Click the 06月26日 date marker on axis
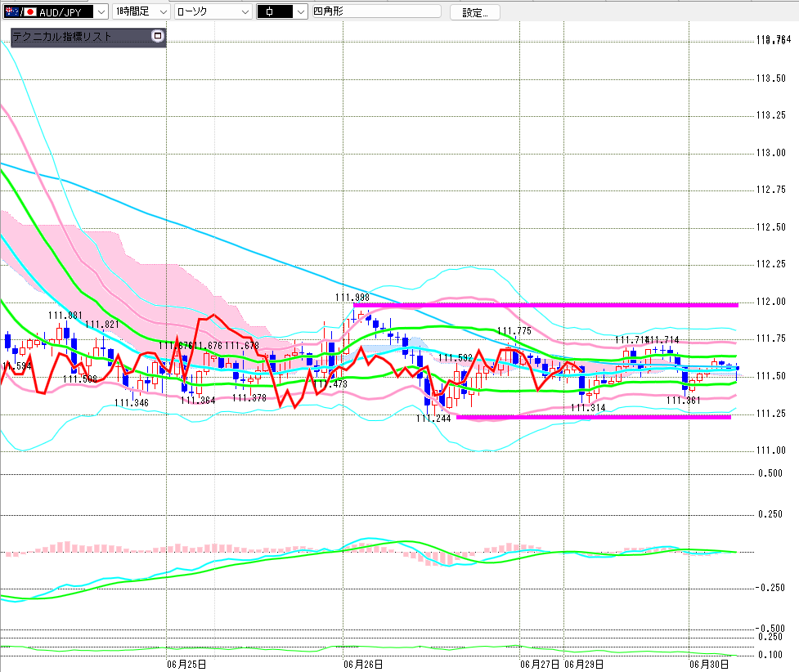Viewport: 799px width, 672px height. (363, 665)
